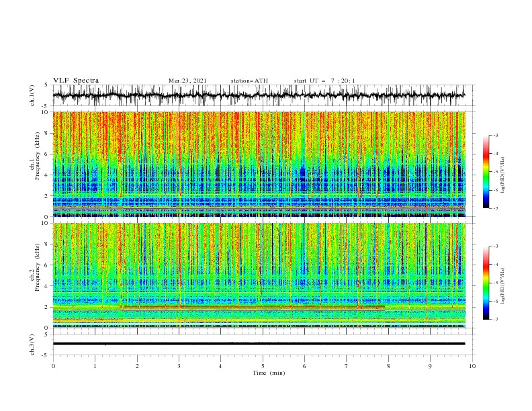
Task: Click the ch.1 voltage waveform trace
Action: tap(259, 95)
